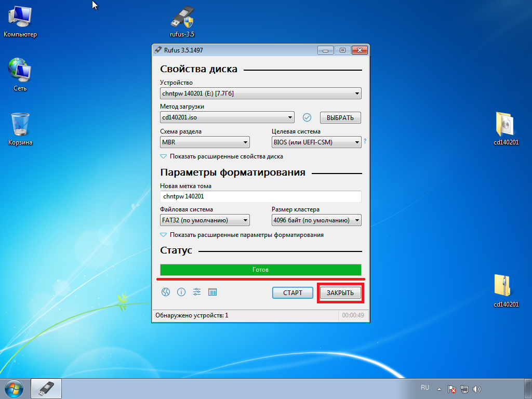Viewport: 532px width, 399px height.
Task: Open the volume speaker icon
Action: pyautogui.click(x=477, y=389)
